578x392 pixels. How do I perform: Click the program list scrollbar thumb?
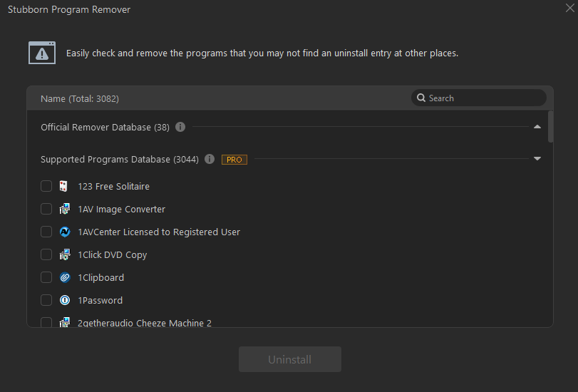pos(551,126)
